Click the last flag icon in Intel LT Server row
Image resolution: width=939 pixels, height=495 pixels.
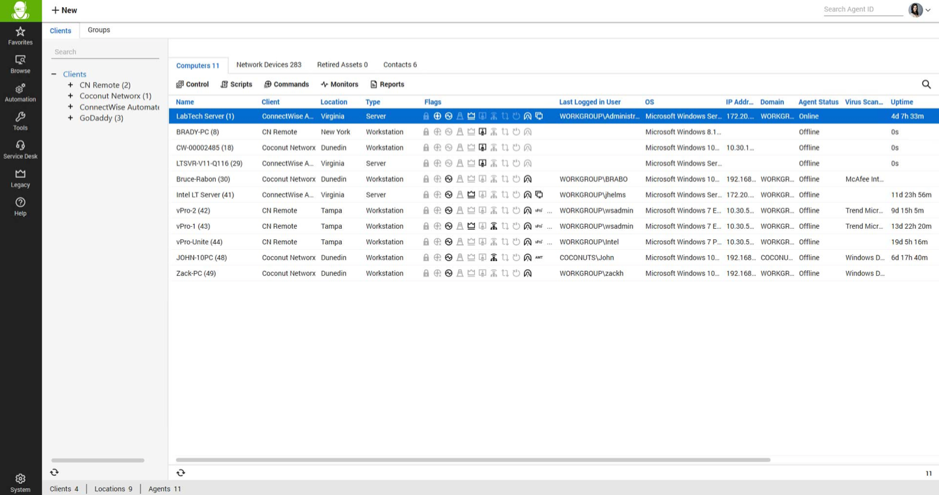[539, 195]
